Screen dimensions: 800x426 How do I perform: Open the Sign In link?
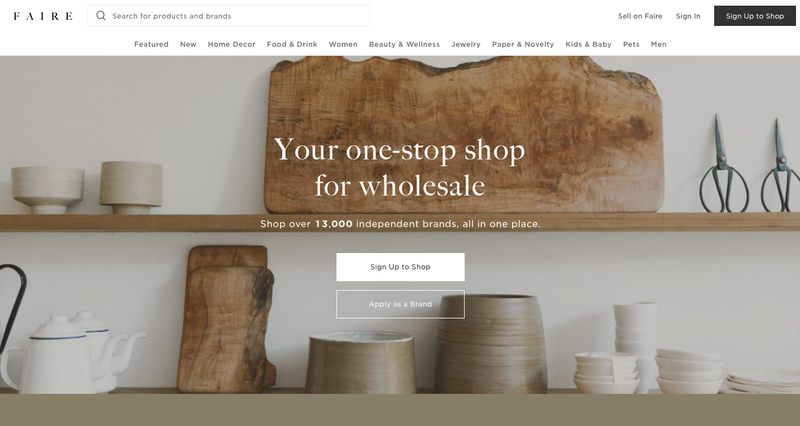(x=688, y=16)
